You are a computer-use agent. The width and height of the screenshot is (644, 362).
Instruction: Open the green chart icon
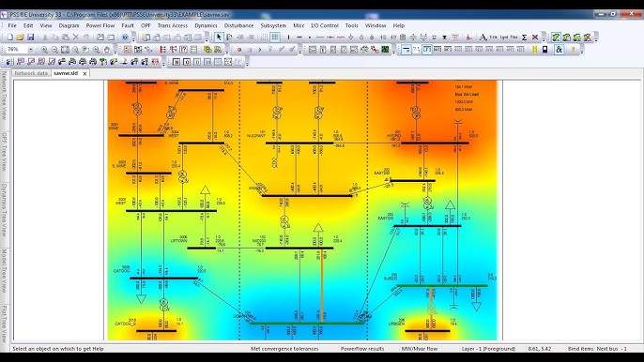(x=385, y=50)
